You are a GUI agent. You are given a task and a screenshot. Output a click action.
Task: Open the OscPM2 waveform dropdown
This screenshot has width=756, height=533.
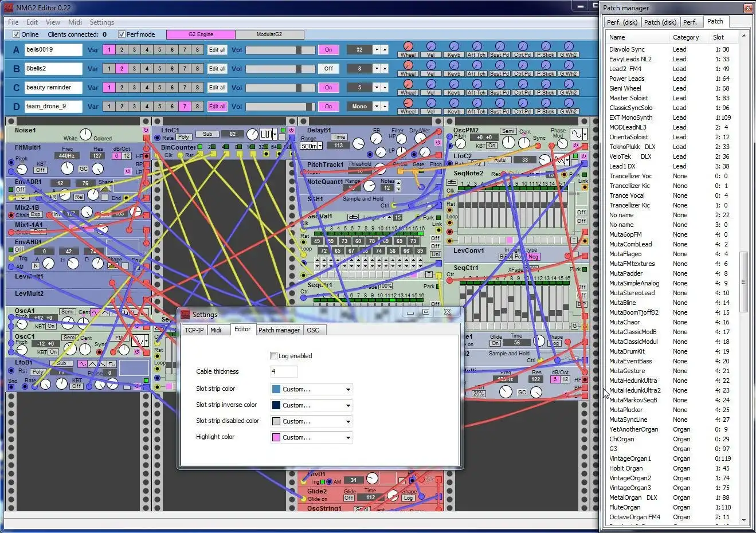(578, 134)
